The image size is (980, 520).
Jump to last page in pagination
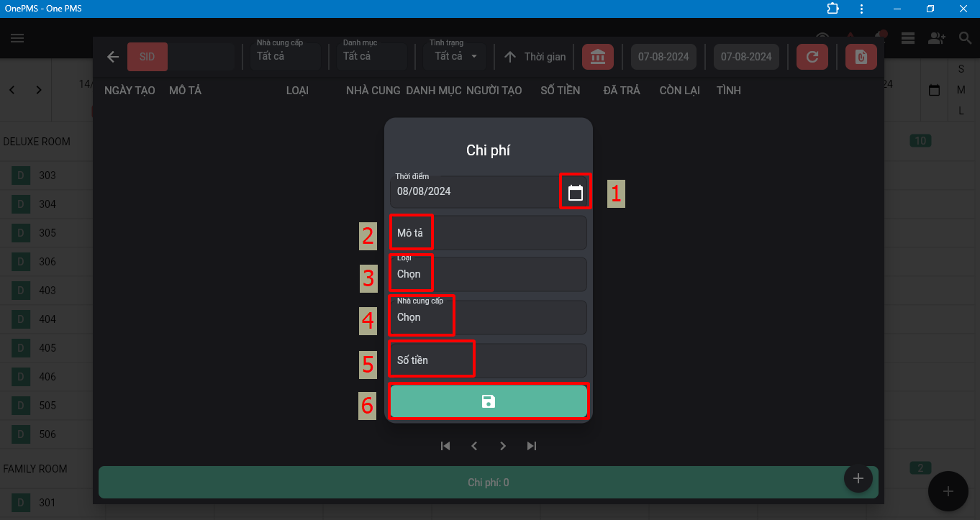tap(532, 446)
